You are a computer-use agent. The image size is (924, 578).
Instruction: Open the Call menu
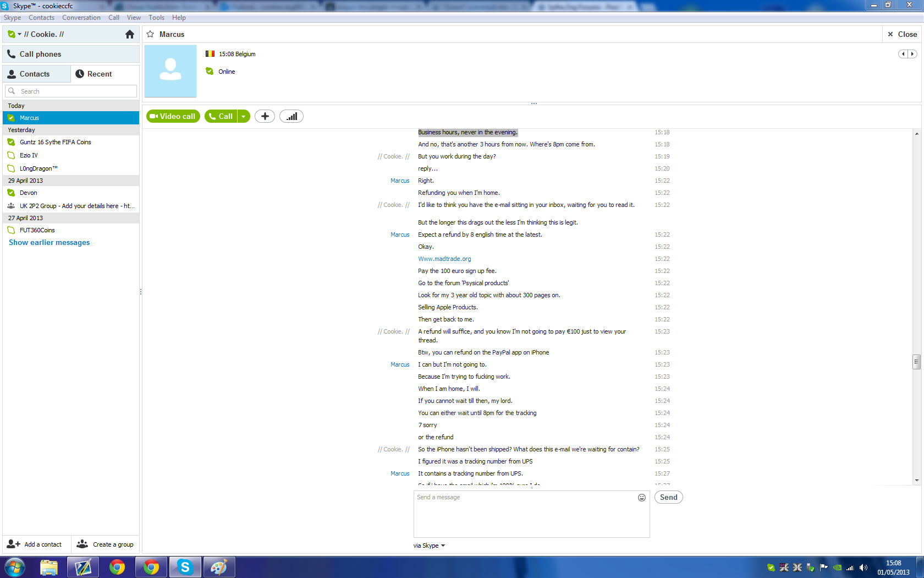(114, 18)
